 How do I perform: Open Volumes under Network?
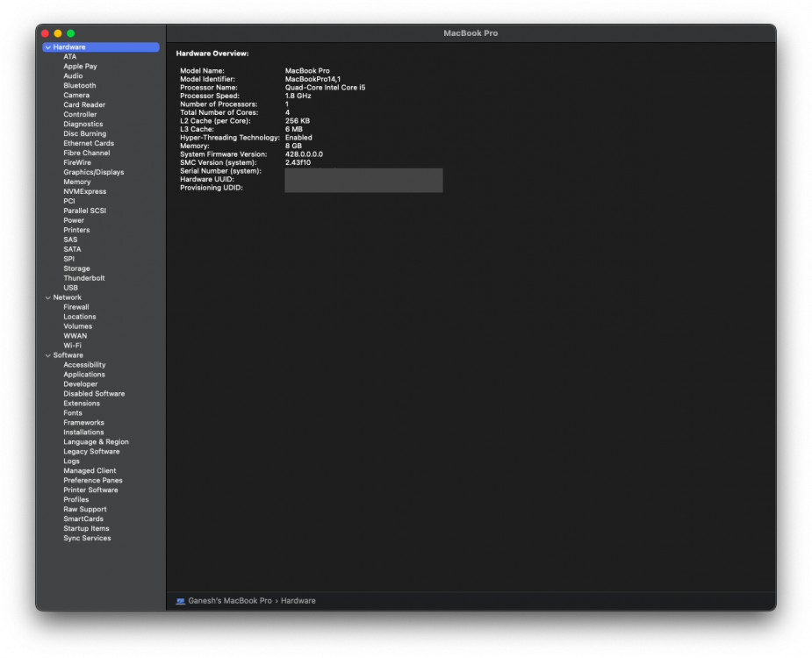click(x=77, y=326)
